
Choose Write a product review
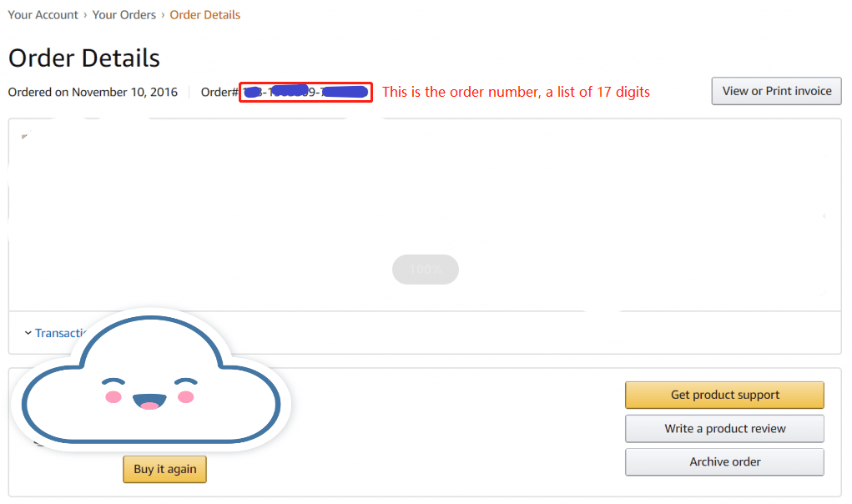(x=724, y=429)
